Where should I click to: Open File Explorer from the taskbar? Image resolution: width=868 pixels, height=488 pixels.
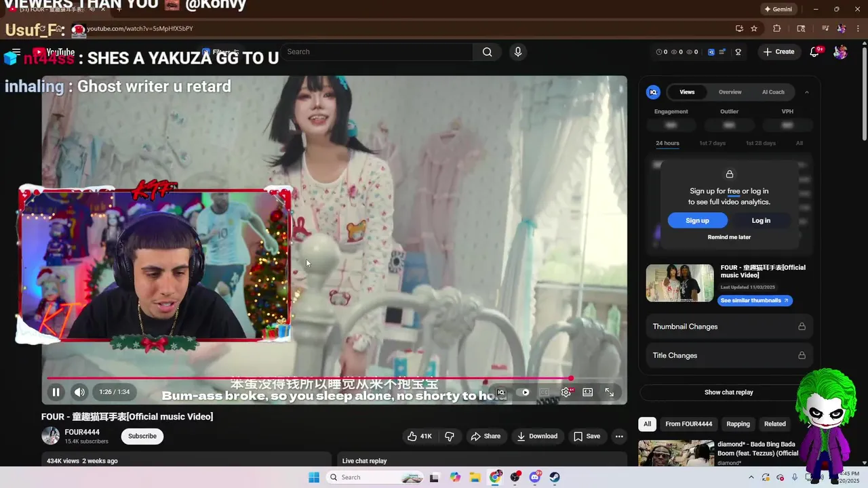475,477
